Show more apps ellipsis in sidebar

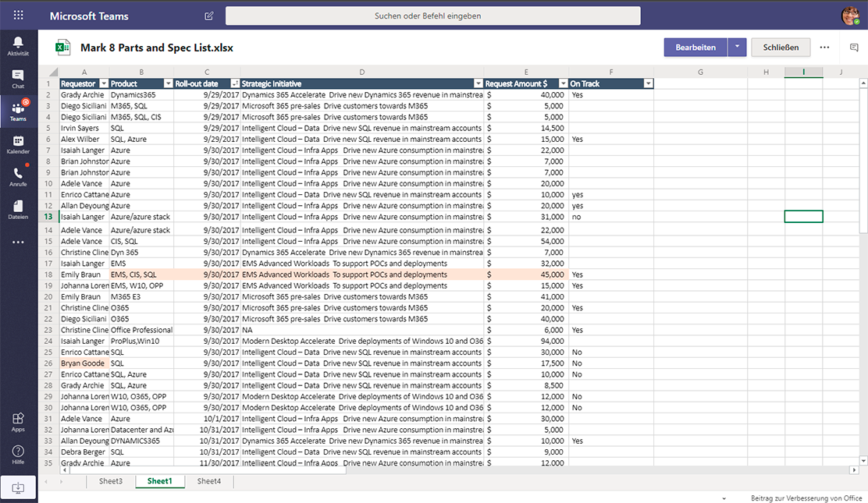coord(18,242)
